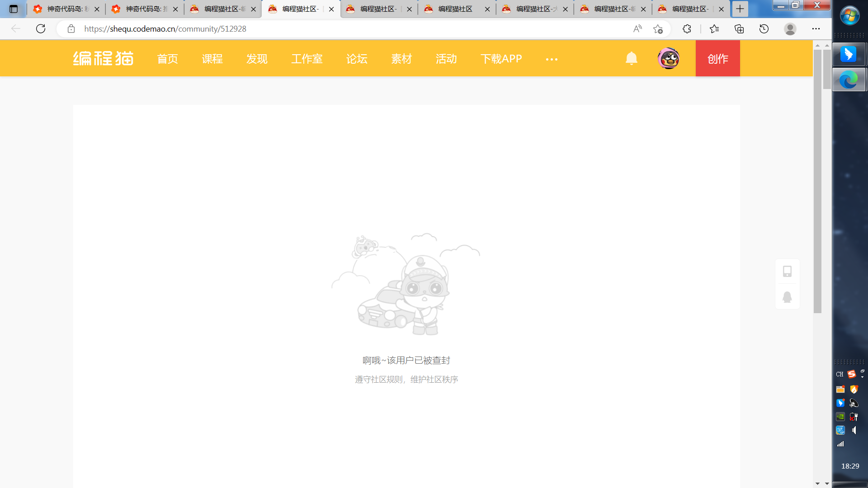This screenshot has width=868, height=488.
Task: Click the floating QQ penguin icon
Action: 787,297
